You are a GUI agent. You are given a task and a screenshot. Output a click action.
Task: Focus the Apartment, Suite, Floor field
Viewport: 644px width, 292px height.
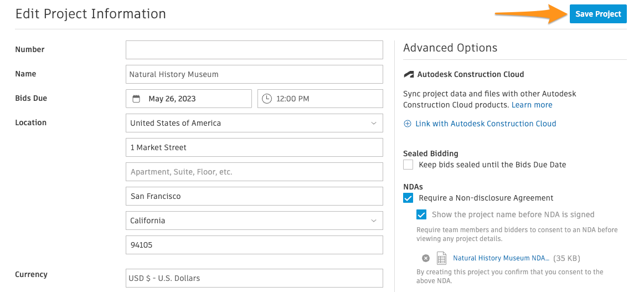click(254, 172)
